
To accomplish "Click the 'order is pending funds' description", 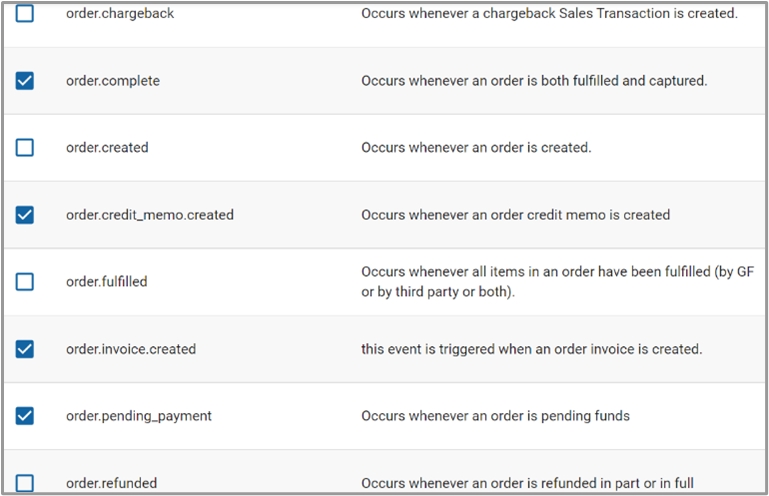I will (x=495, y=416).
